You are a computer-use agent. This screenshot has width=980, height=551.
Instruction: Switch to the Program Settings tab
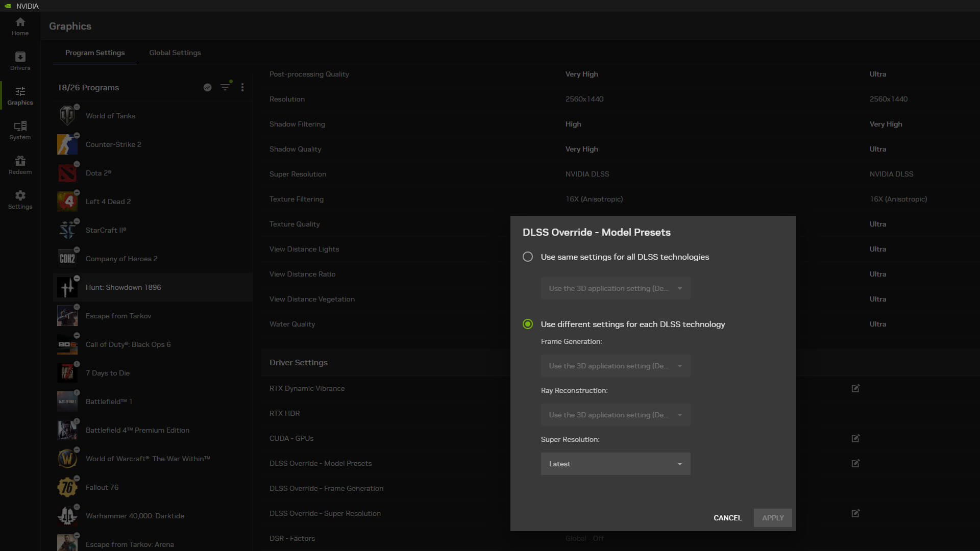pyautogui.click(x=95, y=53)
